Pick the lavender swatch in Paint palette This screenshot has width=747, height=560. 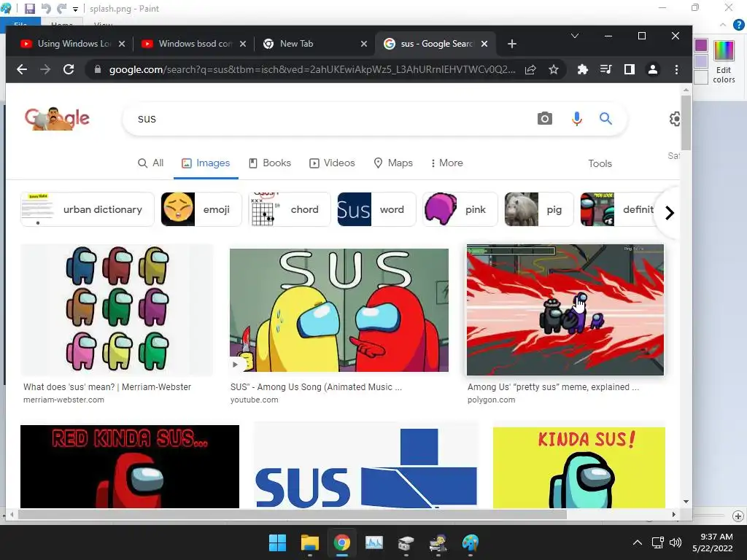tap(701, 61)
